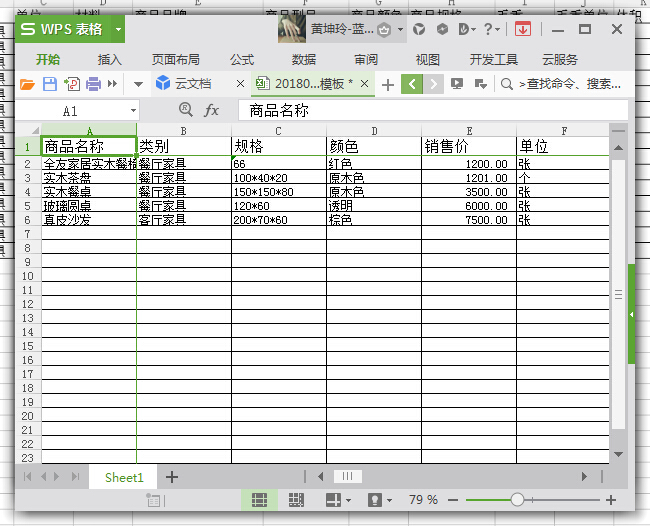Click the fx insert function icon

point(212,110)
